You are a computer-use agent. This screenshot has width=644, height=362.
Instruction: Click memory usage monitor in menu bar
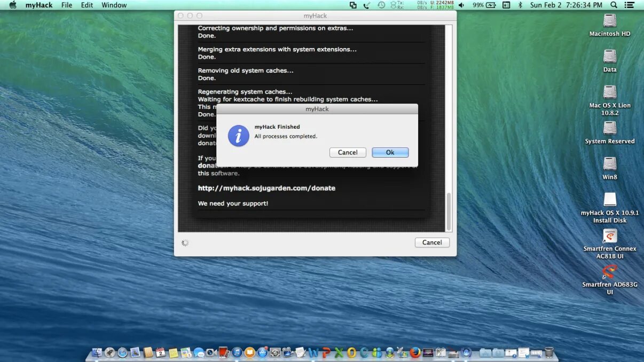coord(442,5)
